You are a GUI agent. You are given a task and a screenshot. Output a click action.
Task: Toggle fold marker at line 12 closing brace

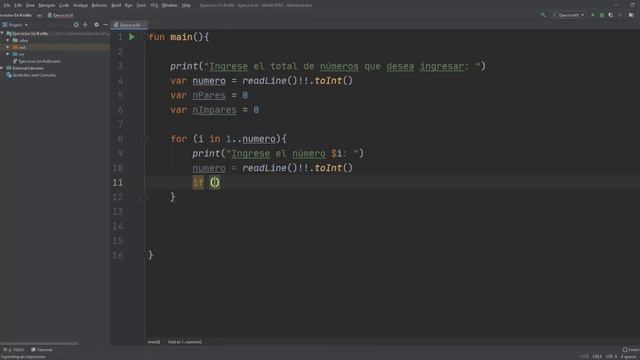click(144, 198)
